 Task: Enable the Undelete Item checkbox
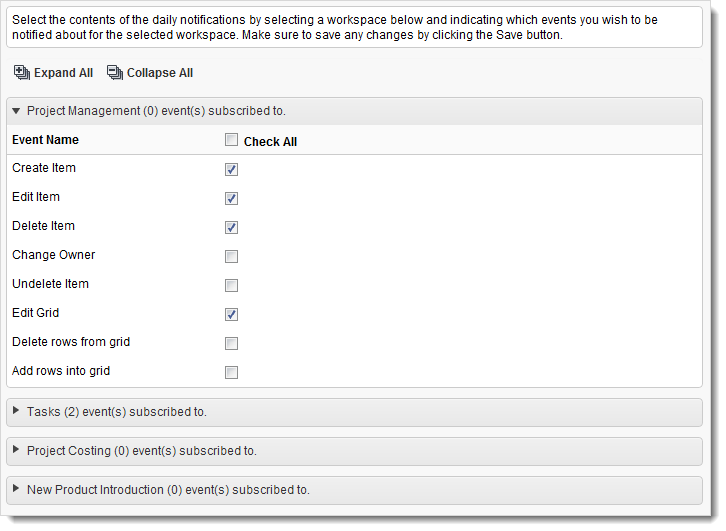point(232,285)
